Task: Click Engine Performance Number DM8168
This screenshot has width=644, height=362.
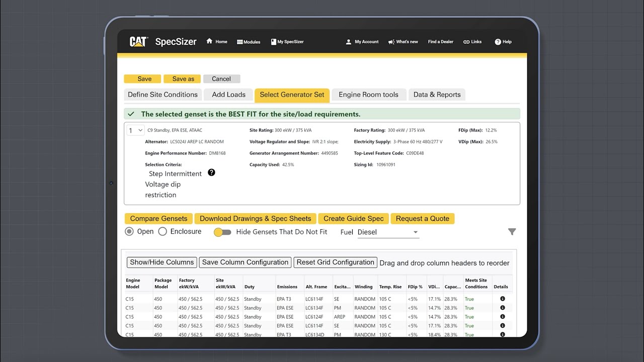Action: pyautogui.click(x=217, y=153)
